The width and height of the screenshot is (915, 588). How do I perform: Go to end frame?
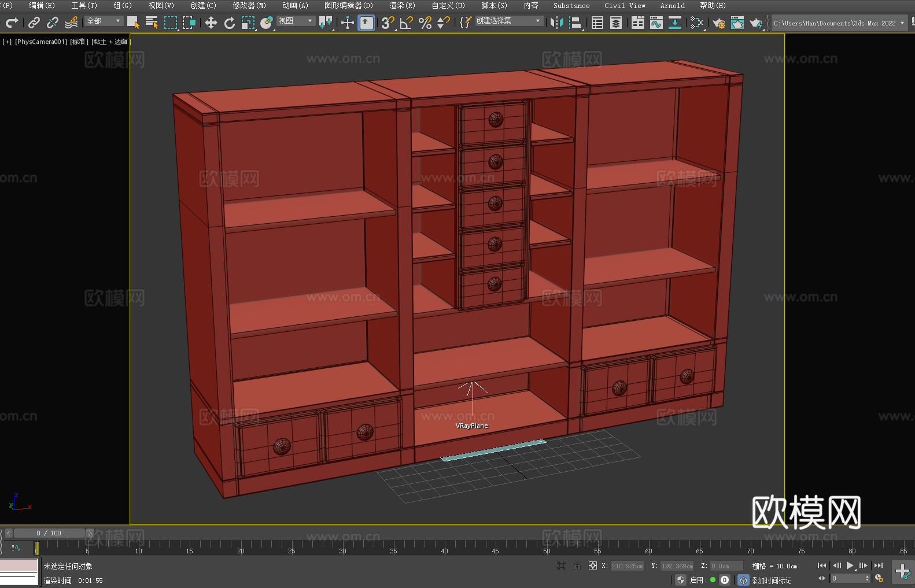pos(879,565)
